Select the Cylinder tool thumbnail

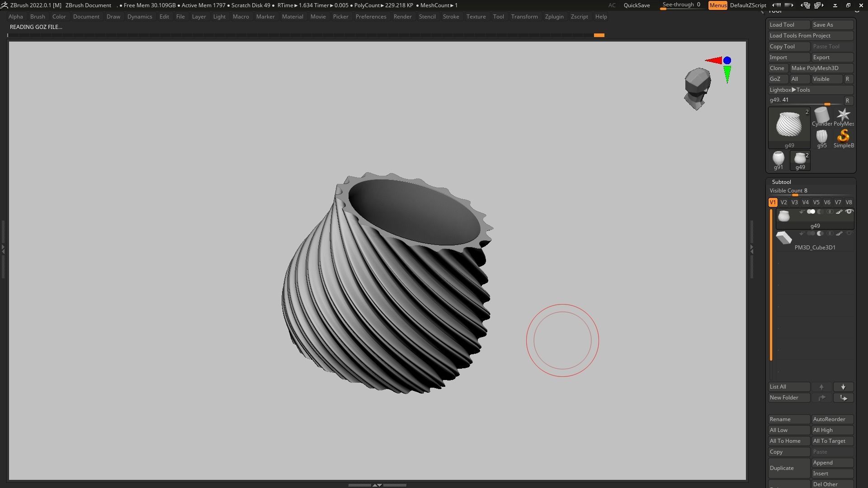(821, 117)
